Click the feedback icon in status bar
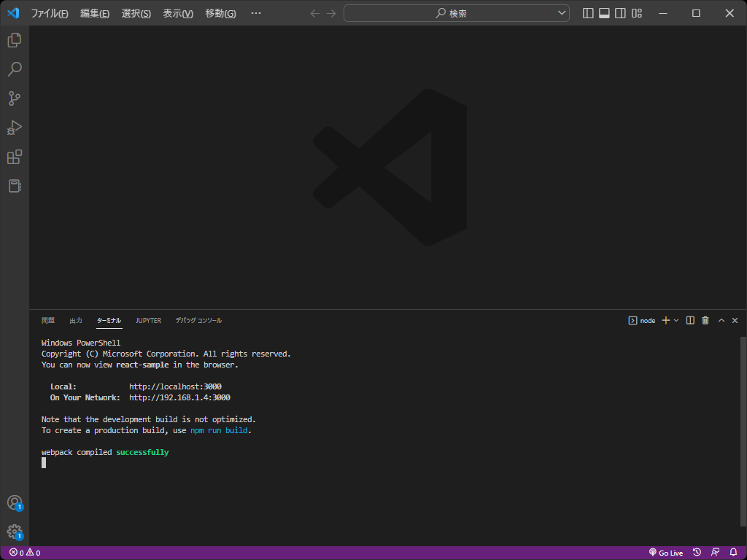747x560 pixels. [x=715, y=553]
